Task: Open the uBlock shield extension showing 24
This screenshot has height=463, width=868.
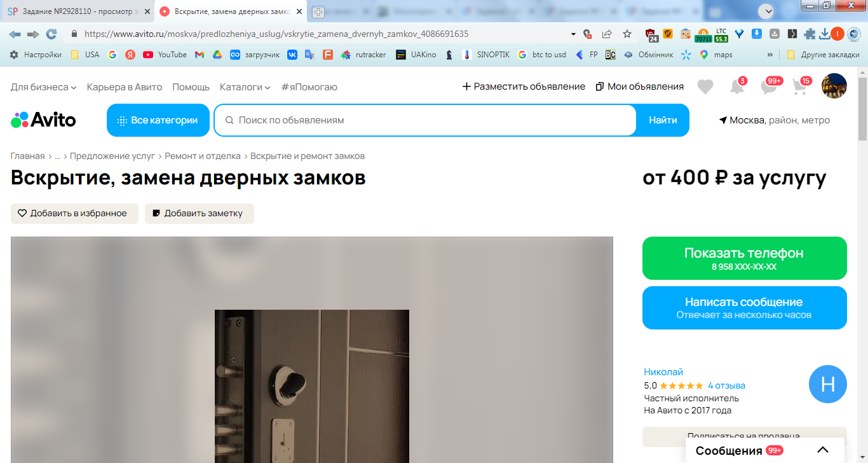Action: click(651, 34)
